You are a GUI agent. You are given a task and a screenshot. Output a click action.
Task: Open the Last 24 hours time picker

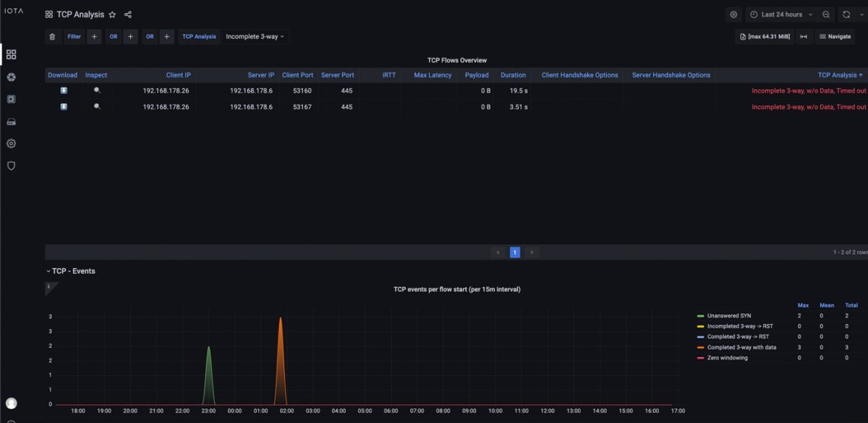click(781, 14)
